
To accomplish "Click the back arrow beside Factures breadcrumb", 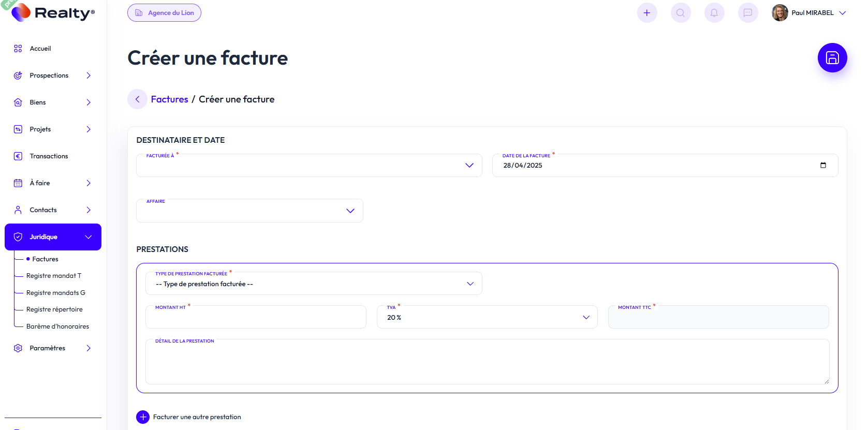I will (137, 99).
